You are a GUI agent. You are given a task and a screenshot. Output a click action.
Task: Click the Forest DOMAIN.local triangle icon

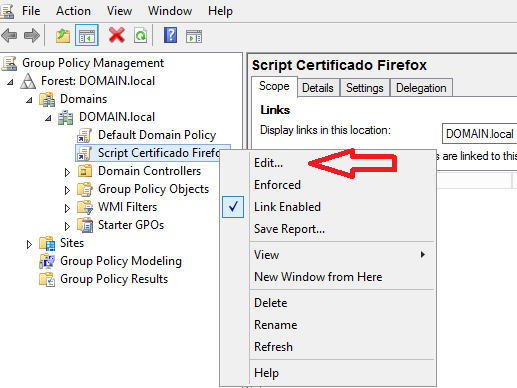tap(28, 81)
